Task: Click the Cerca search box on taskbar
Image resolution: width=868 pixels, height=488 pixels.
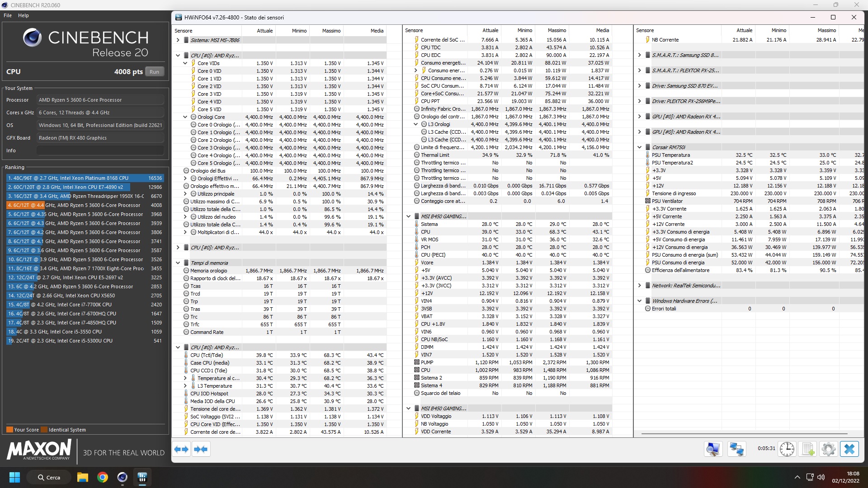Action: tap(49, 477)
